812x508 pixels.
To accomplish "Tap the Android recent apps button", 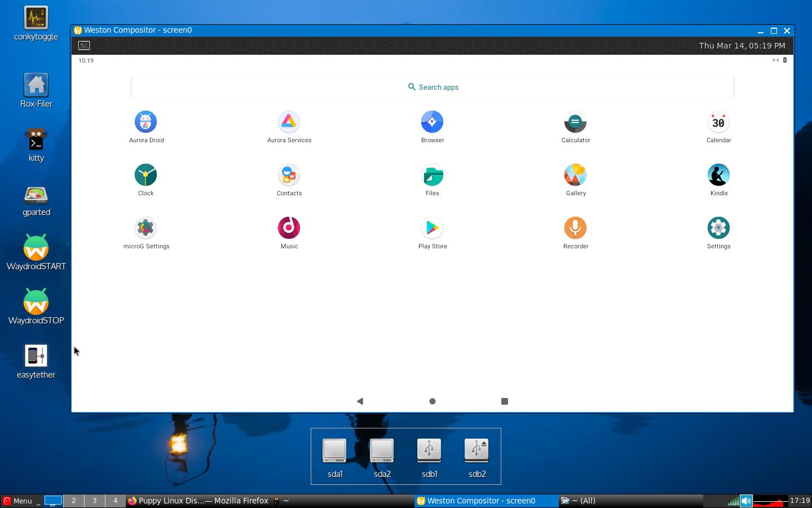I will pyautogui.click(x=505, y=401).
